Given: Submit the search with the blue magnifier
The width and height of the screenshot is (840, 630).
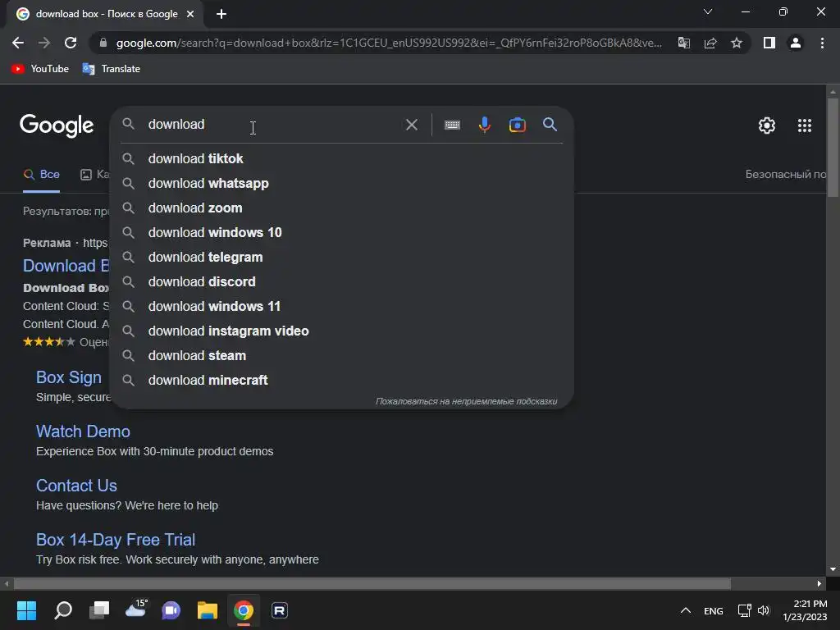Looking at the screenshot, I should tap(550, 125).
